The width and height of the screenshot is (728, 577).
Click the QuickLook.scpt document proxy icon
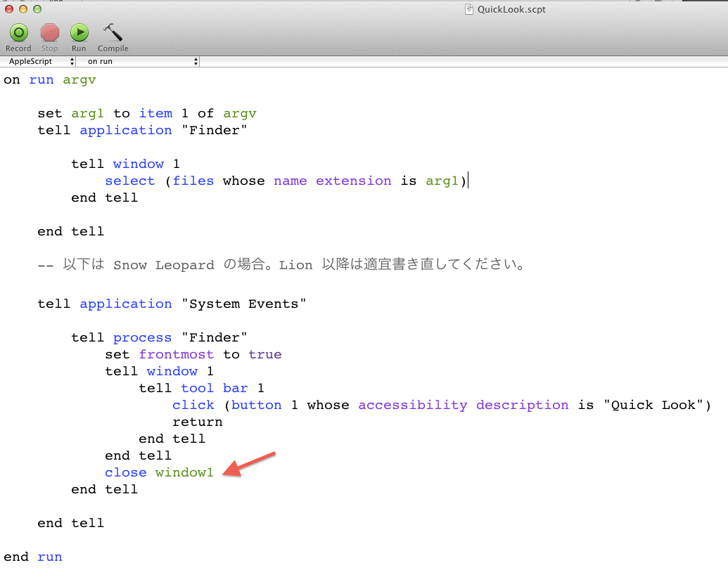click(x=469, y=10)
